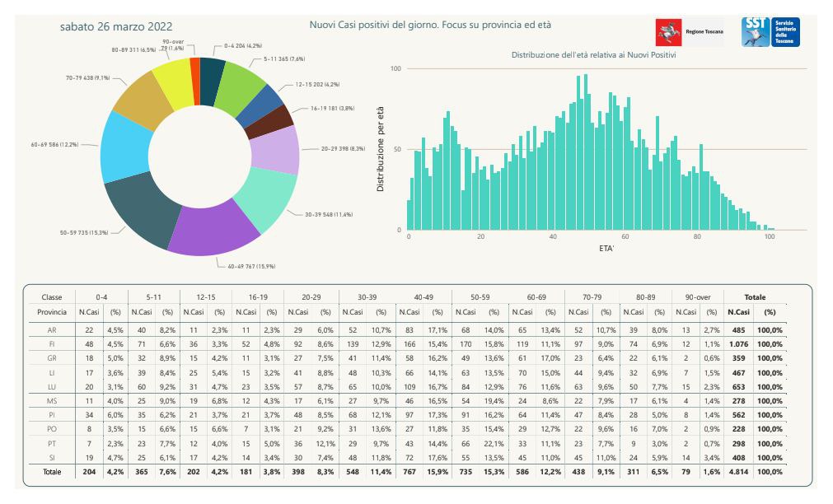Click the histogram title about Nuovi Positivi

(593, 55)
